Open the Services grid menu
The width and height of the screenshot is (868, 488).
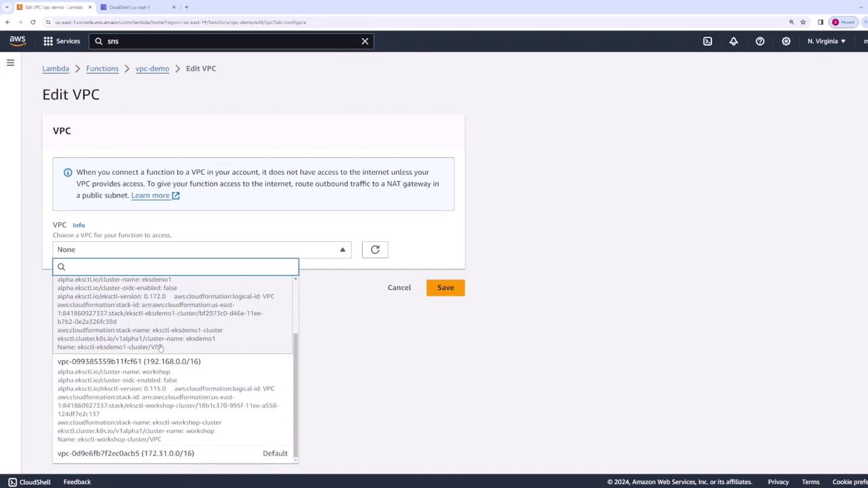(x=62, y=41)
